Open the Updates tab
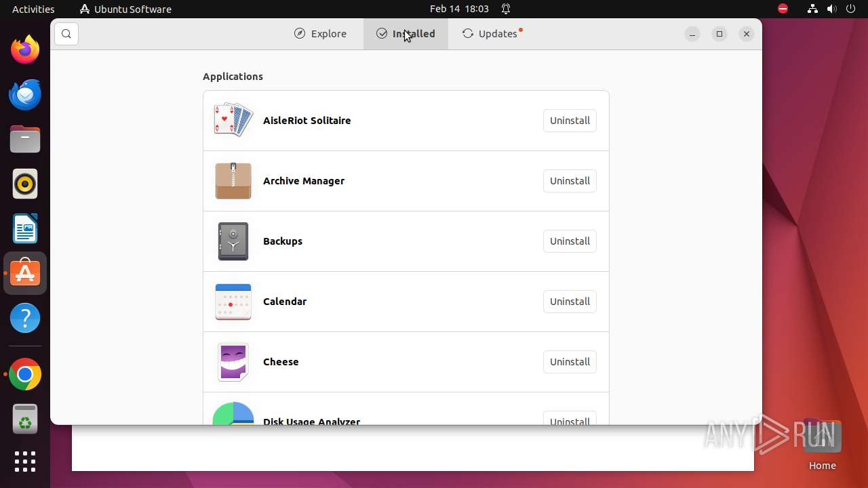868x488 pixels. click(x=492, y=34)
